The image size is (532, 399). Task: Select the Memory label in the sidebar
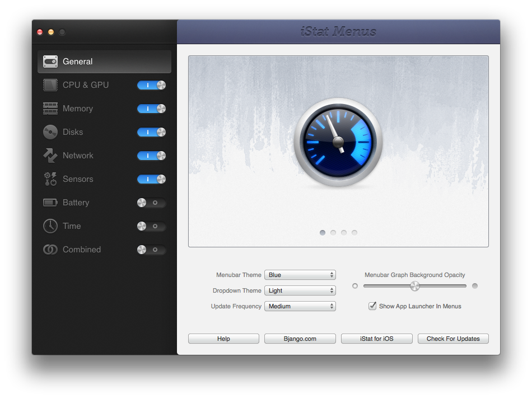click(x=78, y=109)
